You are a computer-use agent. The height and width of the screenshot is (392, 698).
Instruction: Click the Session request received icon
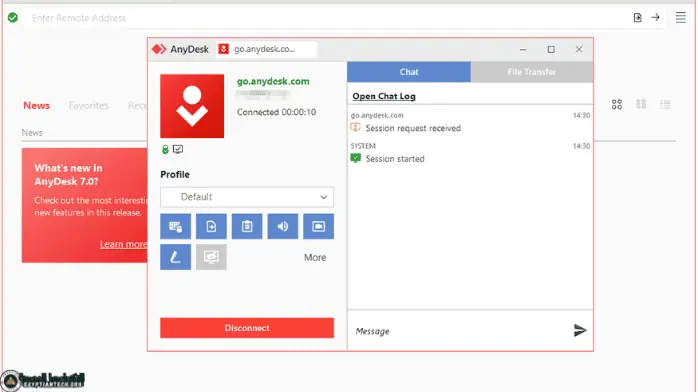[355, 128]
